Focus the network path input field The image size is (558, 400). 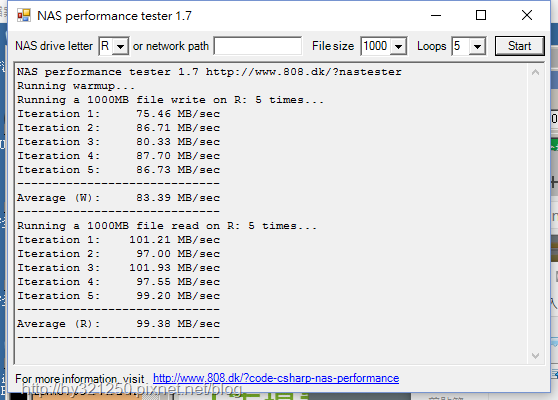[x=258, y=46]
